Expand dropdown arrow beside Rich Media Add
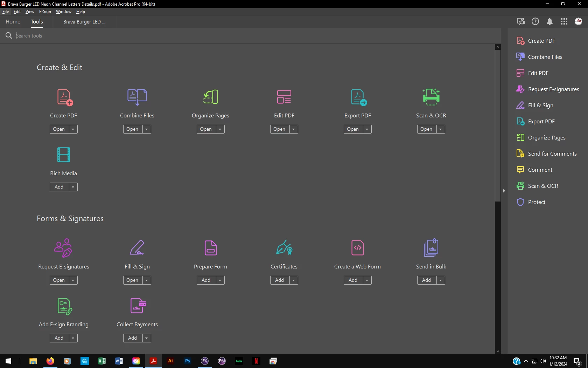 click(73, 187)
